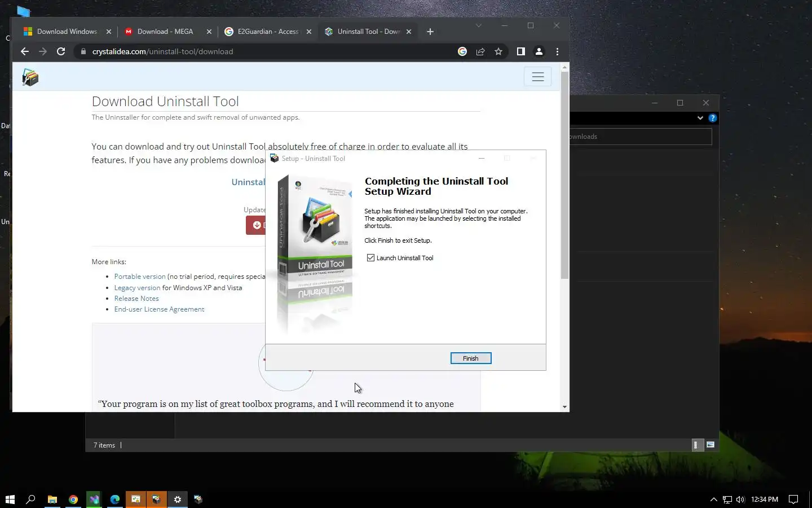812x508 pixels.
Task: Open the Legacy version link
Action: (137, 288)
